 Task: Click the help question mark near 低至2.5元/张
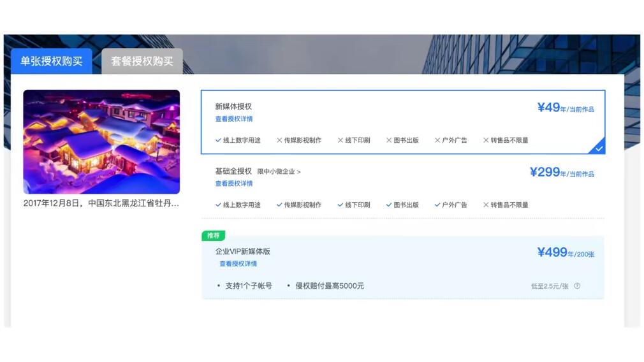click(577, 286)
